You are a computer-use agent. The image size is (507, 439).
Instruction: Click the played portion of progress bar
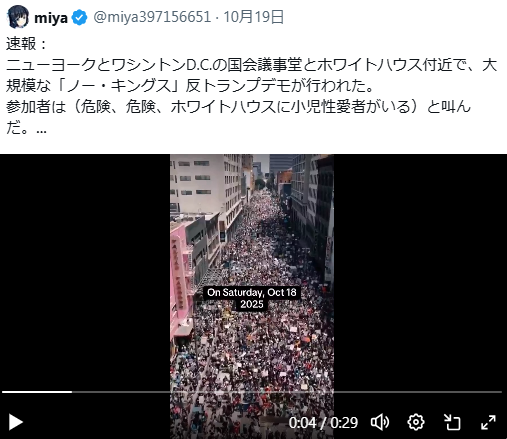click(x=37, y=392)
